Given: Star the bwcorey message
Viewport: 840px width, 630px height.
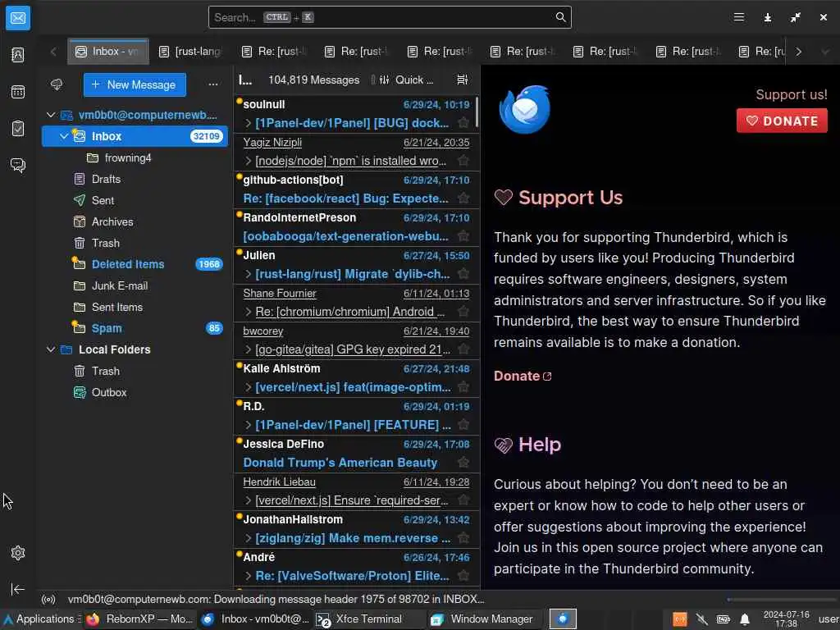Looking at the screenshot, I should tap(463, 349).
